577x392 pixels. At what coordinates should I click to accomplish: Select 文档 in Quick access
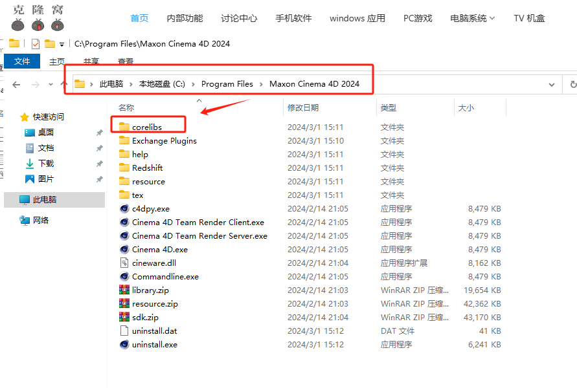[46, 148]
